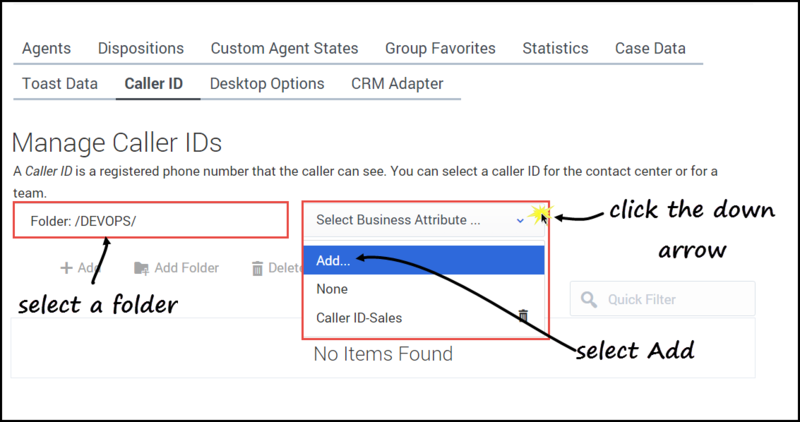
Task: Click the Add Folder icon
Action: coord(142,268)
